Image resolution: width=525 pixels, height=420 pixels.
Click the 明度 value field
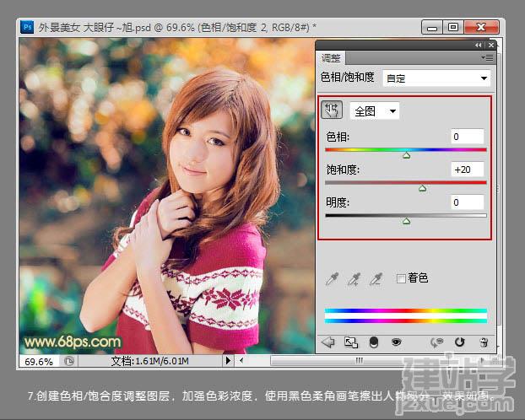[x=468, y=202]
